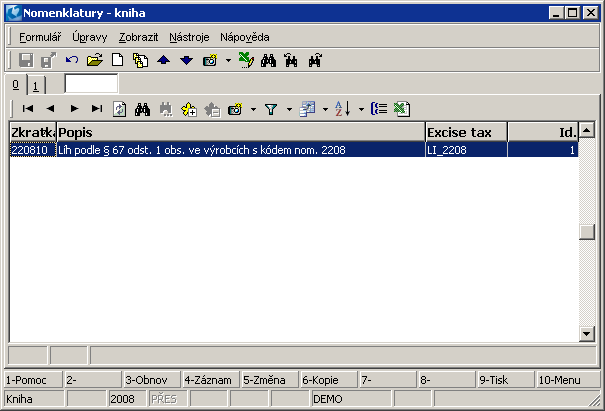
Task: Click the 1-Pomoc function key button
Action: pos(33,380)
